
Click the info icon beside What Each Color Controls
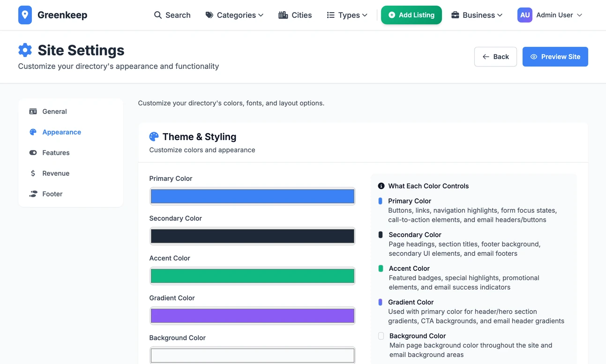[381, 186]
